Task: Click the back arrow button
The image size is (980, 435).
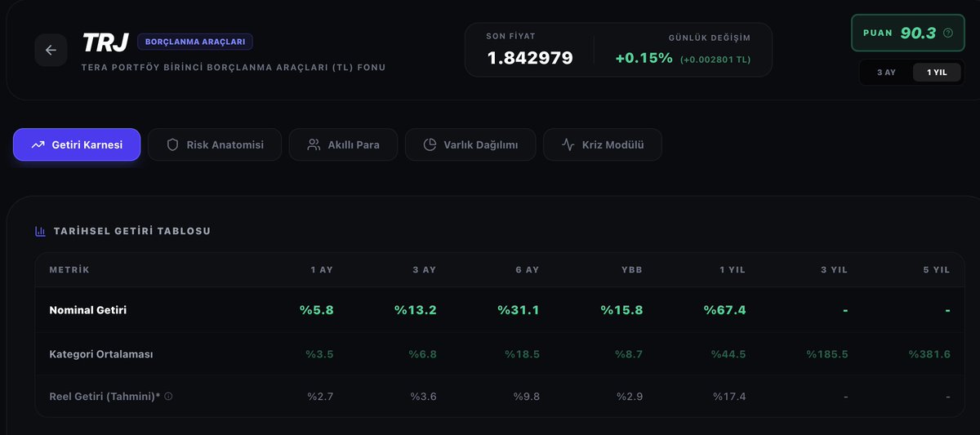Action: pyautogui.click(x=51, y=51)
